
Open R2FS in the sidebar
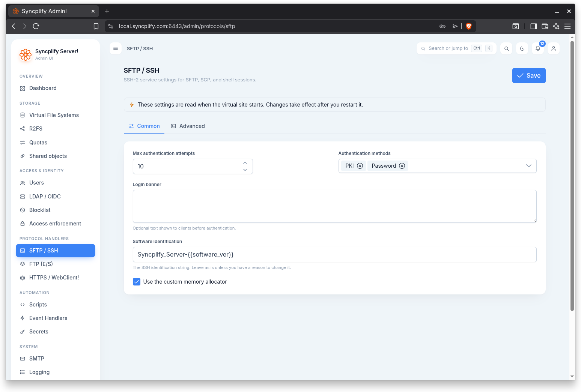coord(56,129)
